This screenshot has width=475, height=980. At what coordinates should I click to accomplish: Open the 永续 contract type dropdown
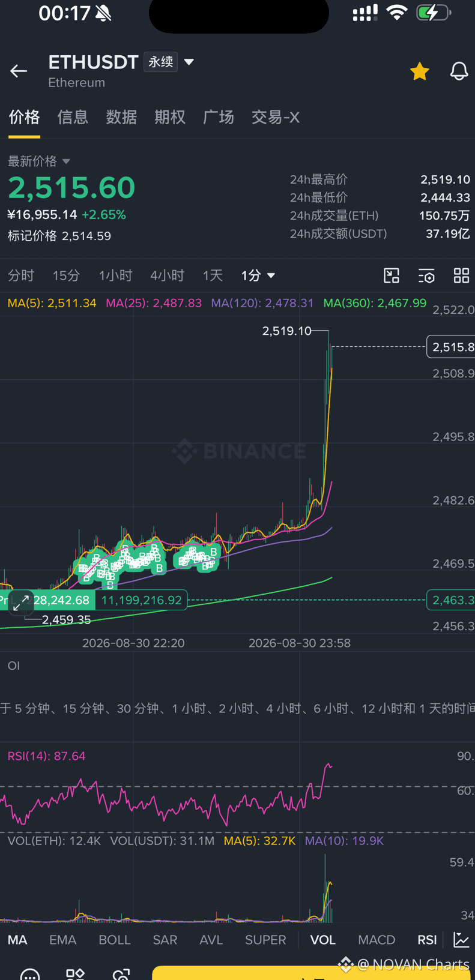[x=161, y=62]
